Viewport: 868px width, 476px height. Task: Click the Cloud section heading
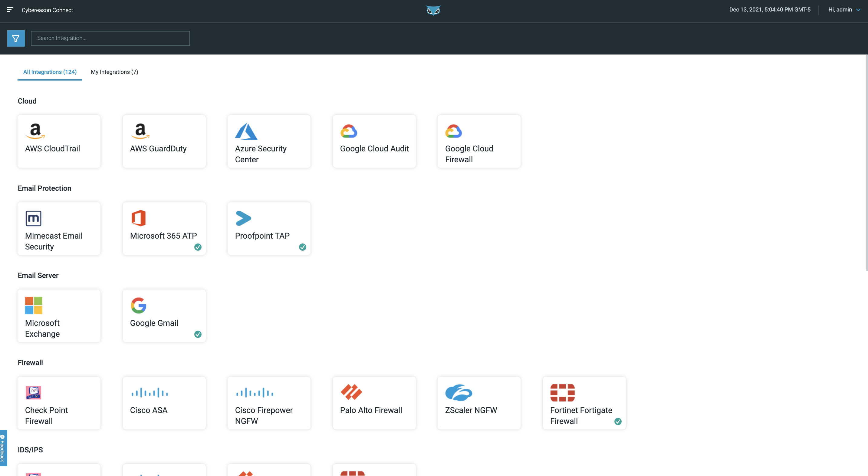point(27,101)
